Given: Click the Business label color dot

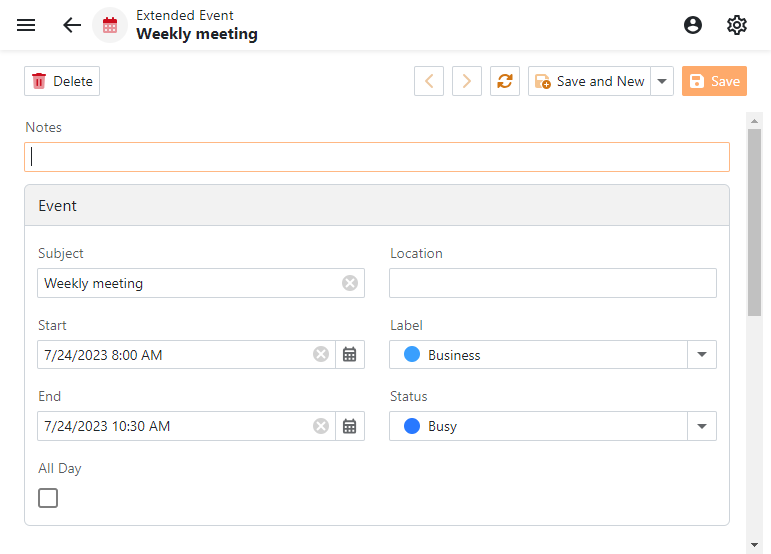Looking at the screenshot, I should click(412, 354).
